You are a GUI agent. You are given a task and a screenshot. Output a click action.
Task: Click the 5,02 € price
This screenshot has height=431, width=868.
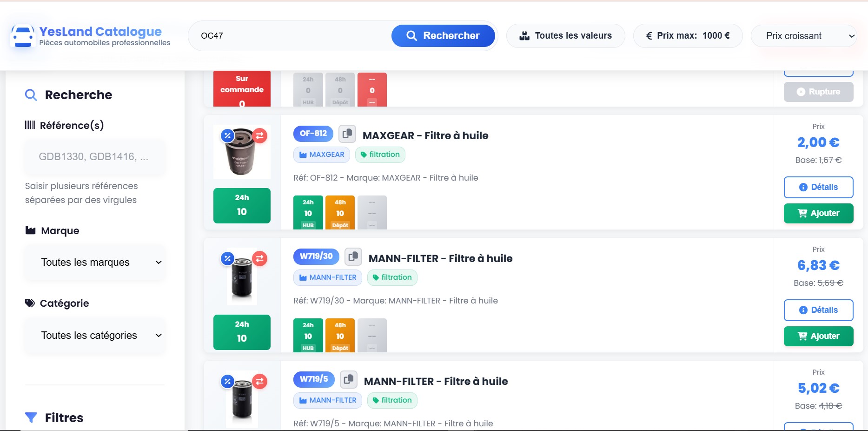point(818,388)
